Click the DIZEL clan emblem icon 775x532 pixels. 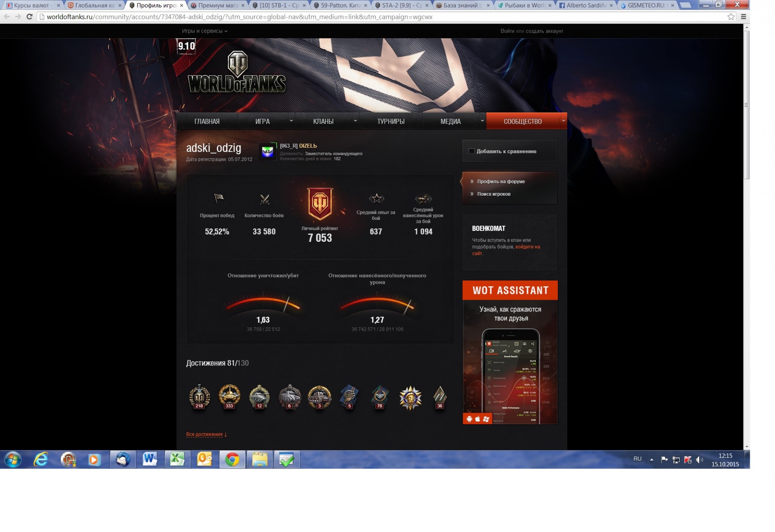[267, 152]
